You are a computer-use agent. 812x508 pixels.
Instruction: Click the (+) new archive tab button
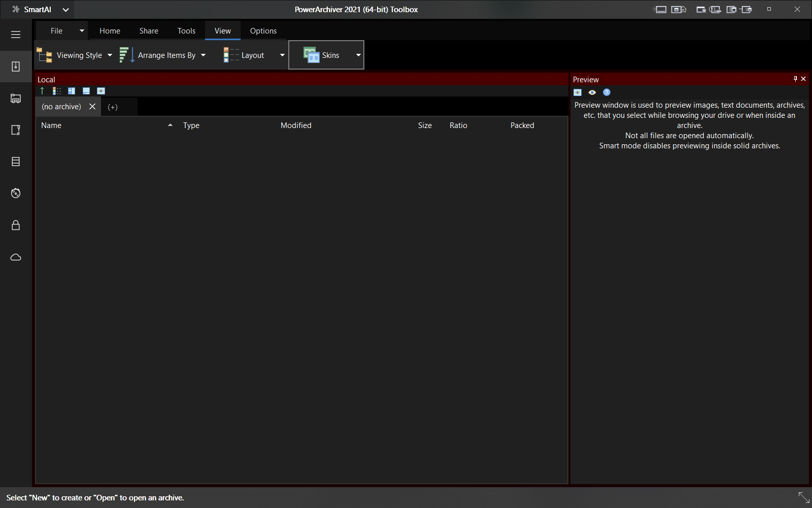(x=113, y=107)
